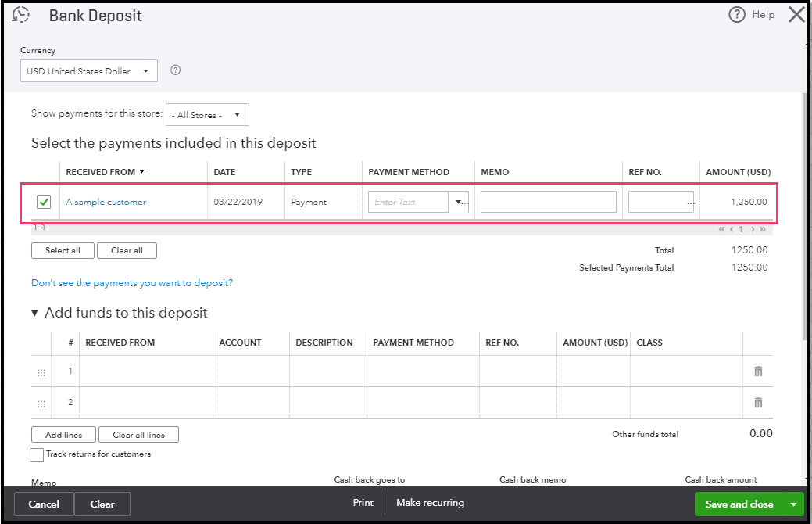Click Make recurring in bottom bar

(x=429, y=504)
